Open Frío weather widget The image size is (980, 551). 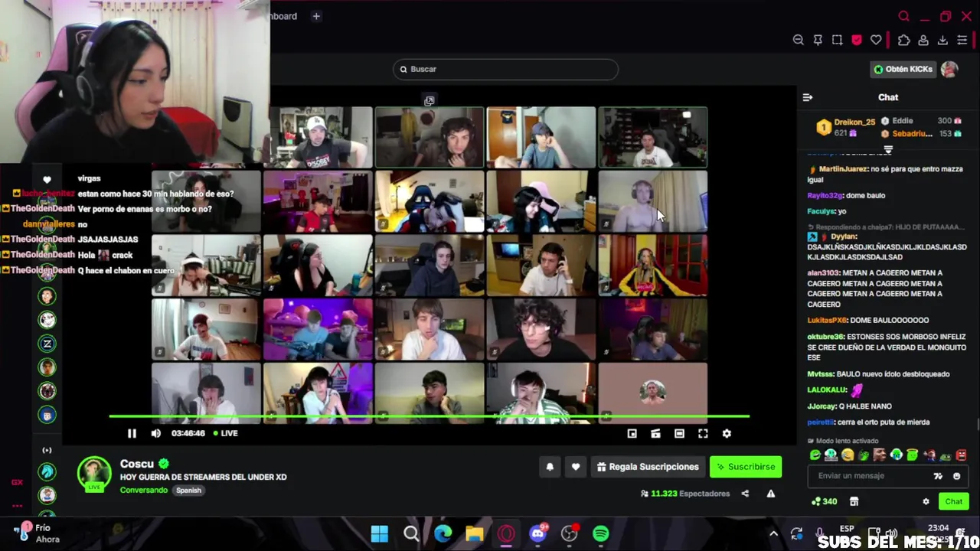pyautogui.click(x=37, y=533)
